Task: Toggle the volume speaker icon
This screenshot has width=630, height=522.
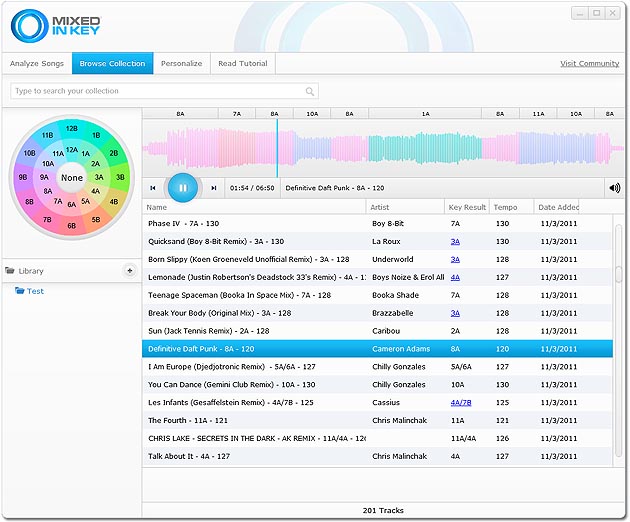Action: [615, 188]
